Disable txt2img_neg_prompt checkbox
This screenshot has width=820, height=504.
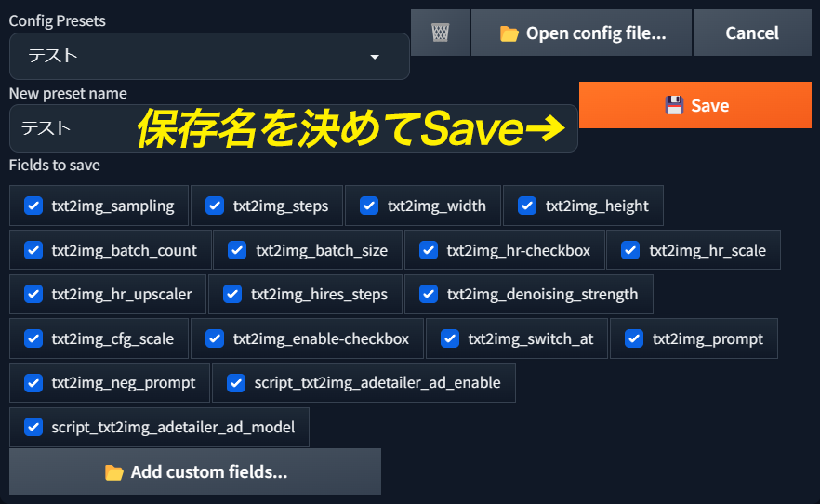point(33,382)
